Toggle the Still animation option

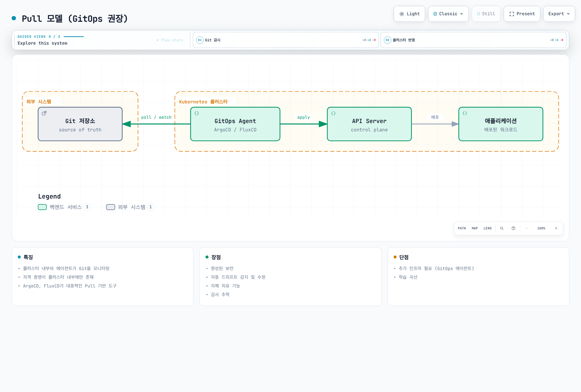tap(486, 14)
